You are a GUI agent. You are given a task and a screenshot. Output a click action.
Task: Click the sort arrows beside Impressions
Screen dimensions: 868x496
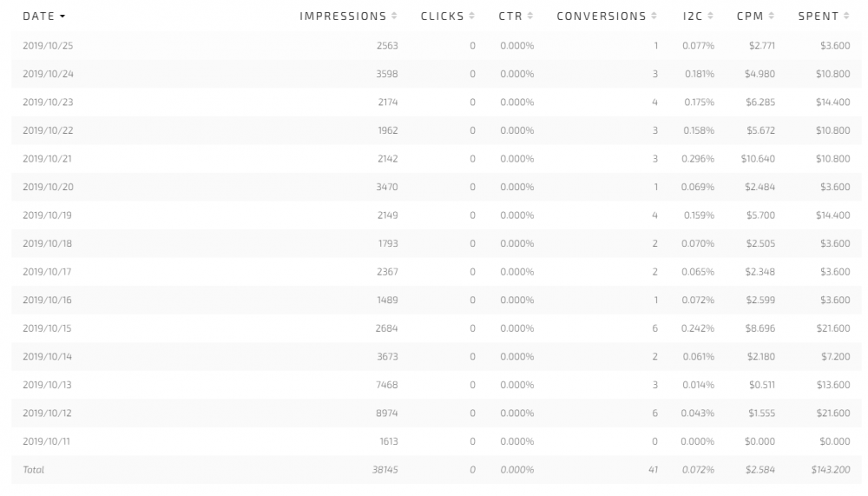coord(394,17)
